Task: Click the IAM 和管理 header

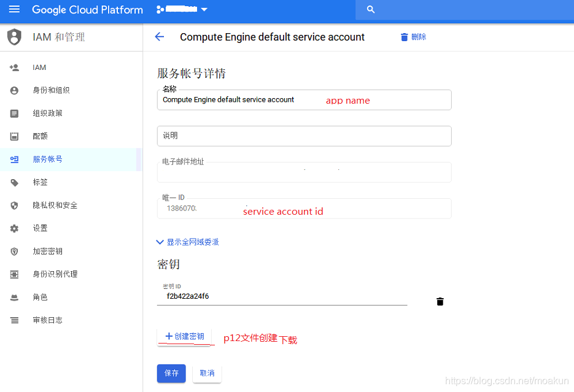Action: [x=58, y=37]
